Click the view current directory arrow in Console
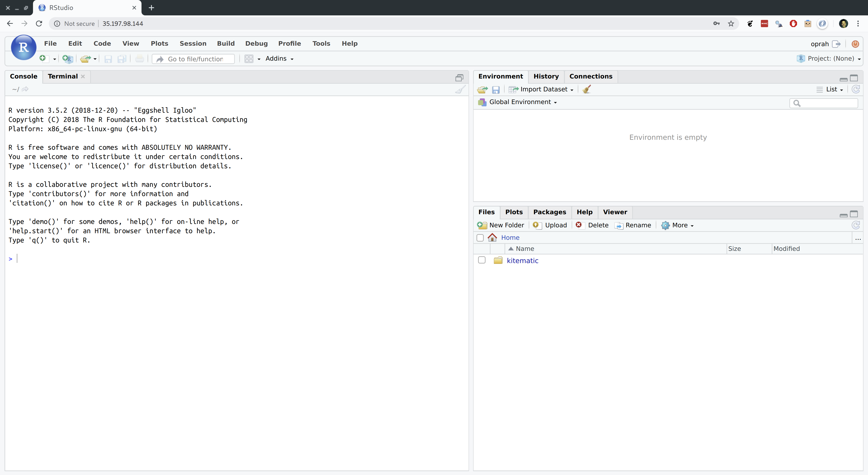The width and height of the screenshot is (868, 475). (x=25, y=89)
